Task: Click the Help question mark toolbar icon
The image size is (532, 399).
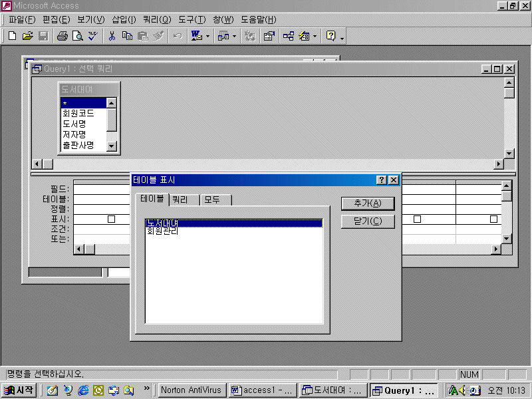Action: point(331,36)
